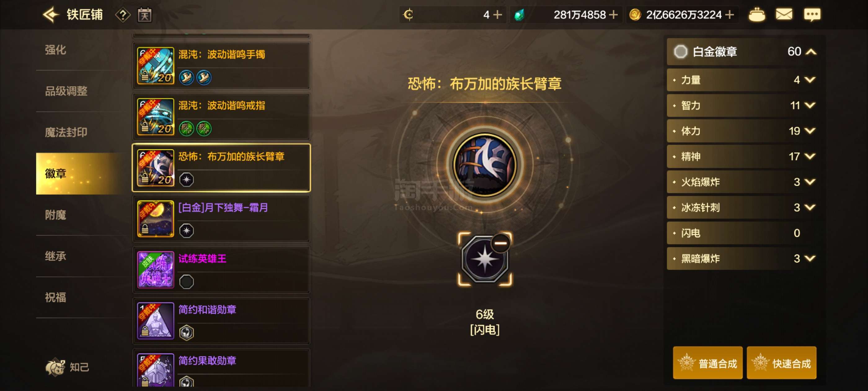Open the 知己 companion entry
This screenshot has height=391, width=868.
coord(67,367)
